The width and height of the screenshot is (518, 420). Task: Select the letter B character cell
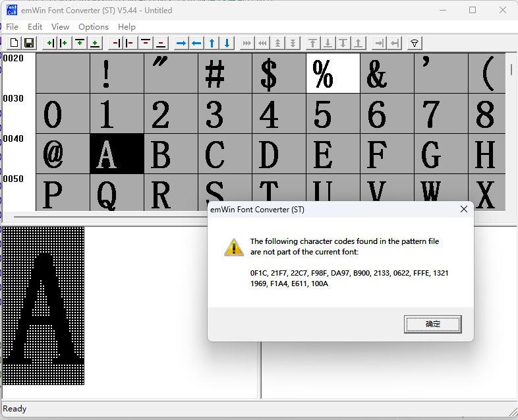click(x=171, y=154)
